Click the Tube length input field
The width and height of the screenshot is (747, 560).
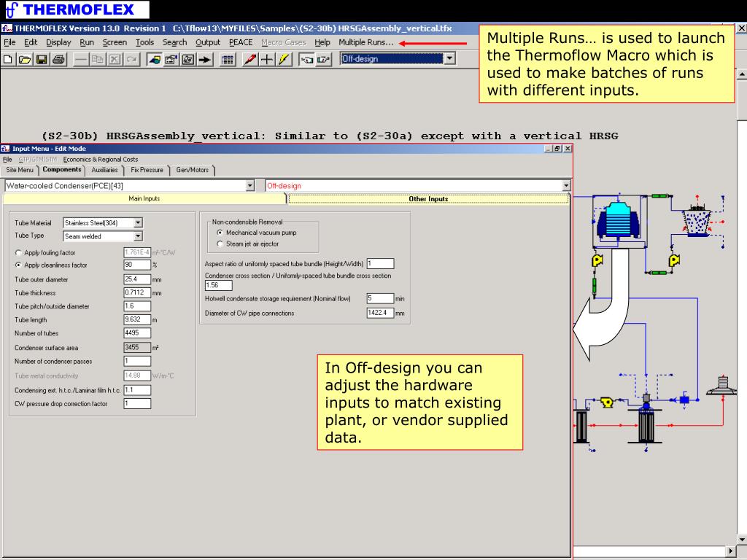pos(137,319)
